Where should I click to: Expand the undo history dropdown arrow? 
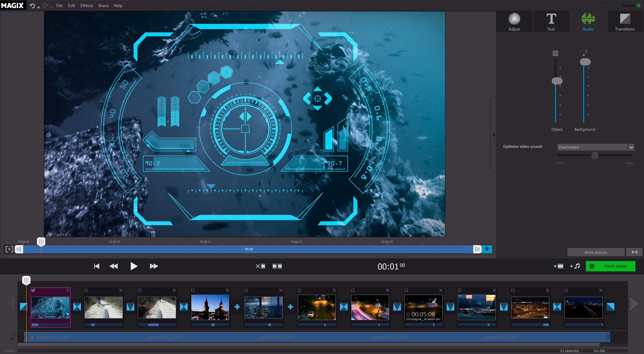[x=39, y=7]
